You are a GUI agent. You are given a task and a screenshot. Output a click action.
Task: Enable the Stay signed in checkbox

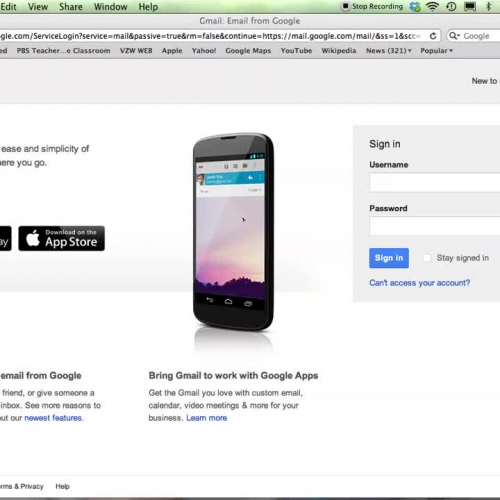pos(427,258)
